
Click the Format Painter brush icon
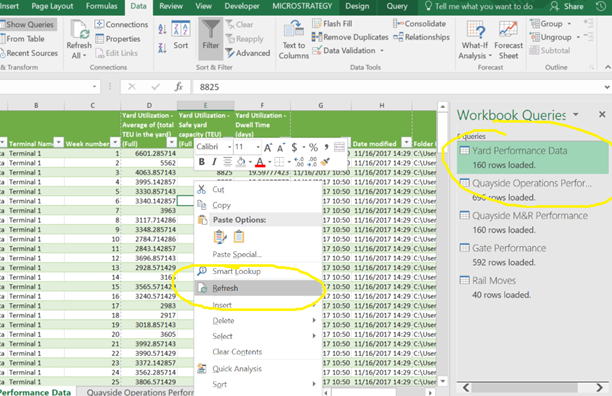tap(325, 162)
